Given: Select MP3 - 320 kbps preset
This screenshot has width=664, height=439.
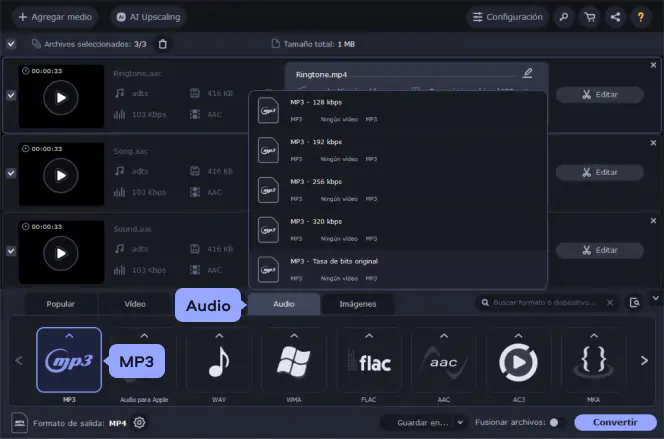Looking at the screenshot, I should coord(398,227).
